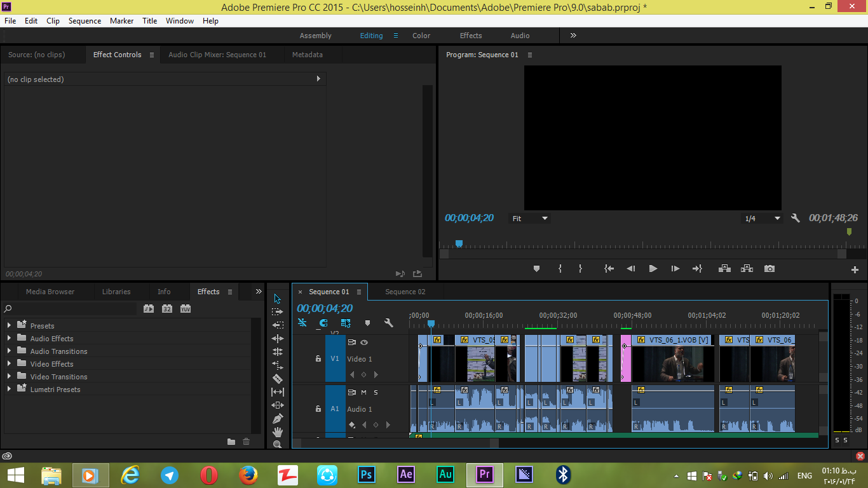The image size is (868, 488).
Task: Expand the Audio Effects folder
Action: (x=9, y=338)
